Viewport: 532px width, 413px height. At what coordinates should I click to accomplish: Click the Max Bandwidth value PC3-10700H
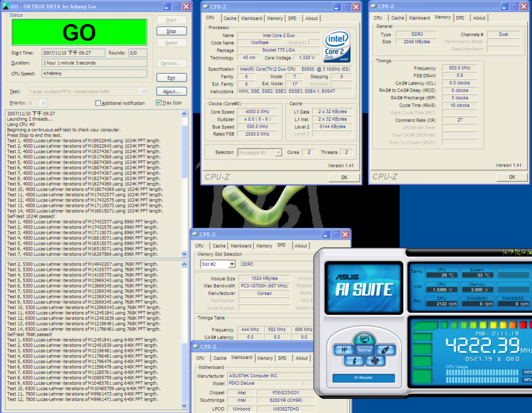264,286
